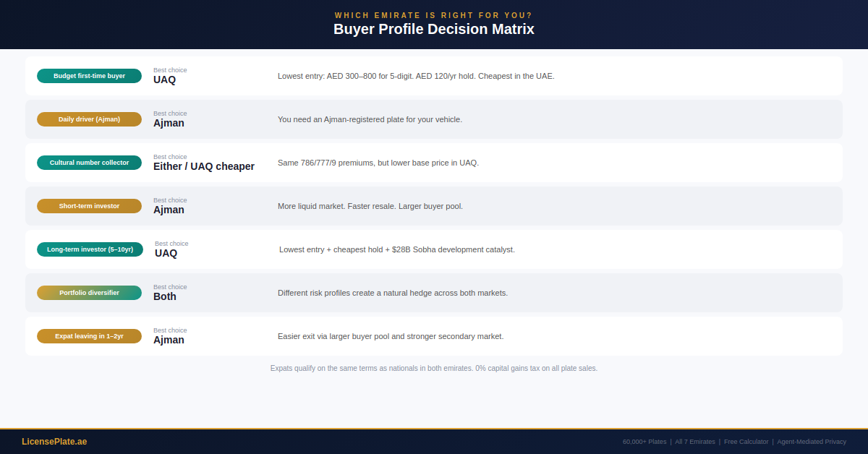The width and height of the screenshot is (868, 454).
Task: Click the Long-term investor (5–10yr) badge
Action: pos(90,249)
